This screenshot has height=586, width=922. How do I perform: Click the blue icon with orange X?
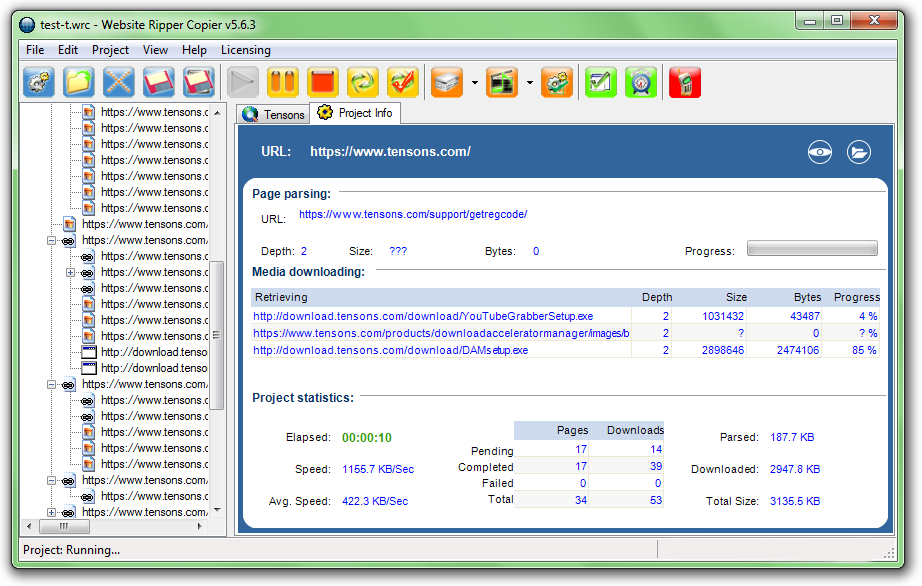click(x=119, y=82)
